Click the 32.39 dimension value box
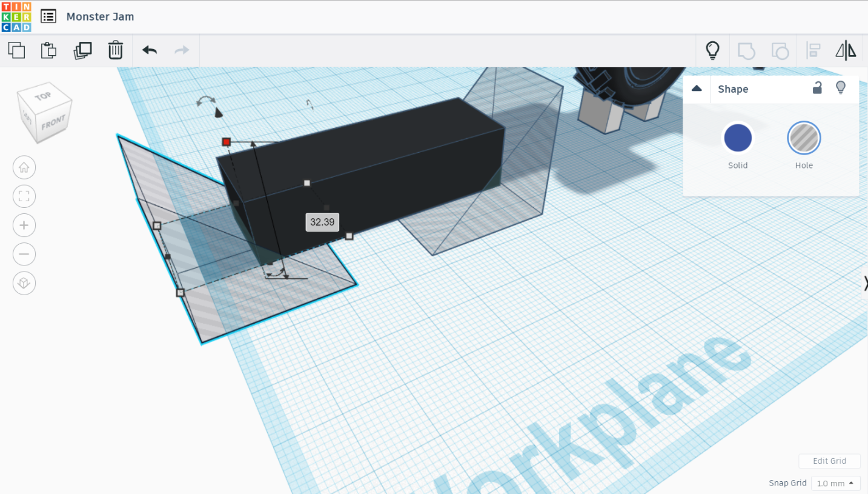Image resolution: width=868 pixels, height=494 pixels. point(322,222)
